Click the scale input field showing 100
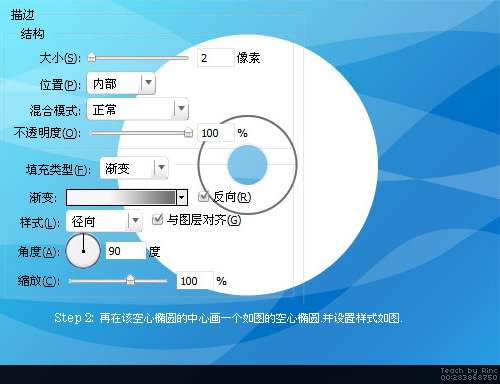 (x=195, y=281)
